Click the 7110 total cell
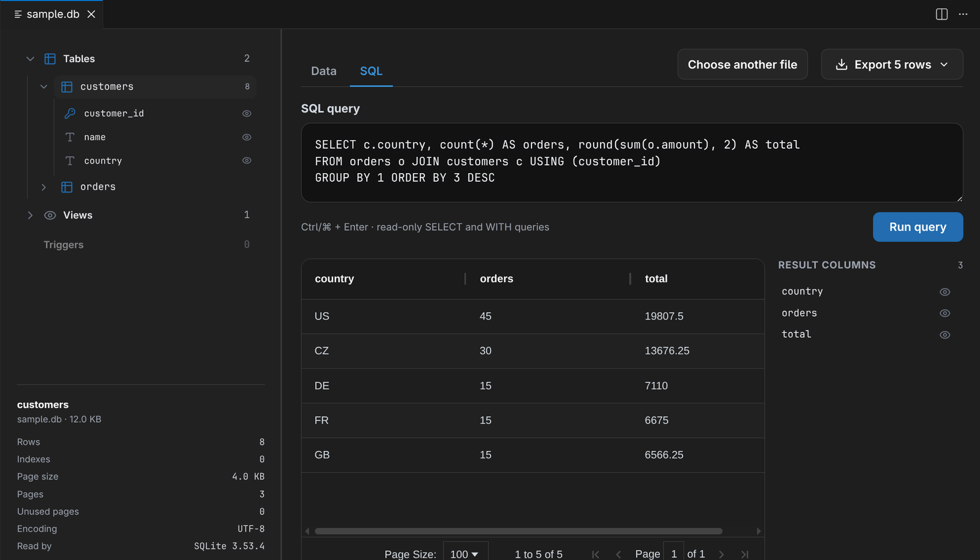Screen dimensions: 980x560 point(697,386)
